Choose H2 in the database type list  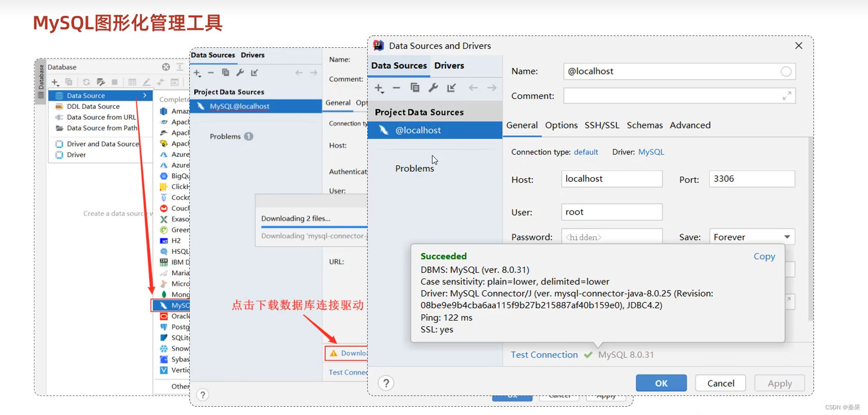pos(172,240)
